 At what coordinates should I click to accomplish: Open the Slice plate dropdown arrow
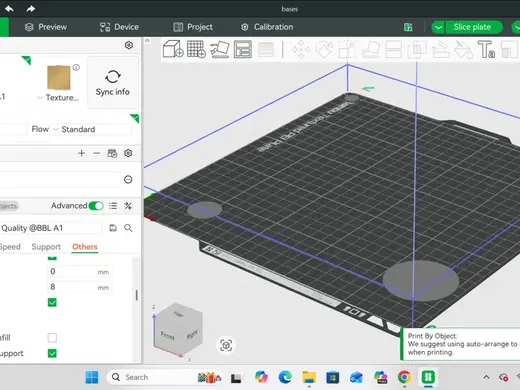tap(438, 27)
